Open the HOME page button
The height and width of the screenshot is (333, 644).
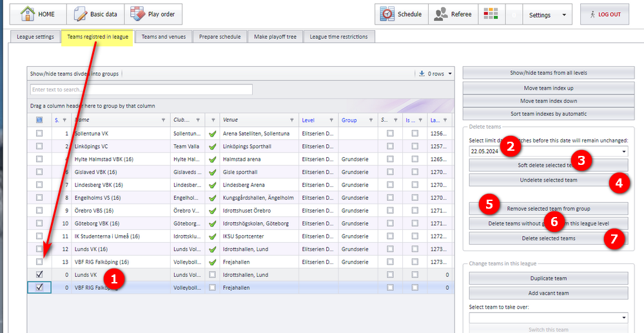click(x=38, y=14)
